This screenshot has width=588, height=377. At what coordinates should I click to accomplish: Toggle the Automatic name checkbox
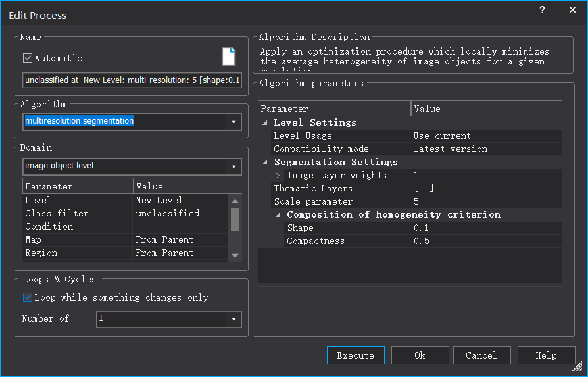tap(28, 58)
